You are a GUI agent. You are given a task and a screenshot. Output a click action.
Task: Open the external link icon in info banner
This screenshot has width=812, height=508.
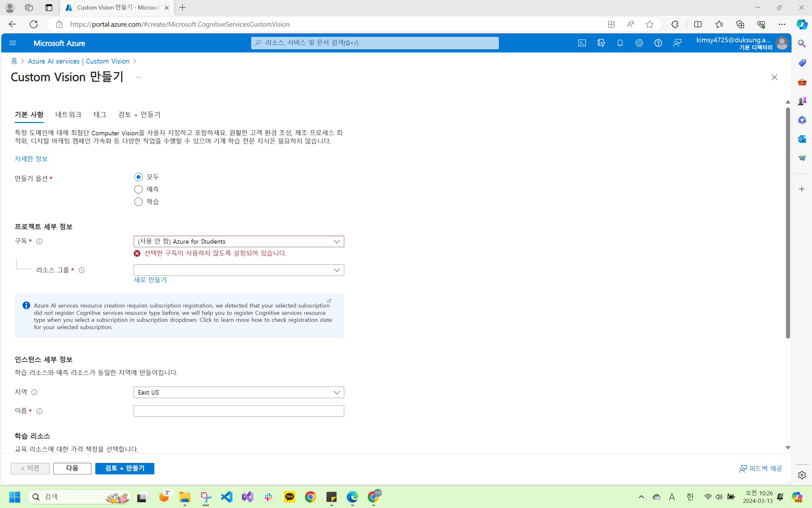point(329,301)
